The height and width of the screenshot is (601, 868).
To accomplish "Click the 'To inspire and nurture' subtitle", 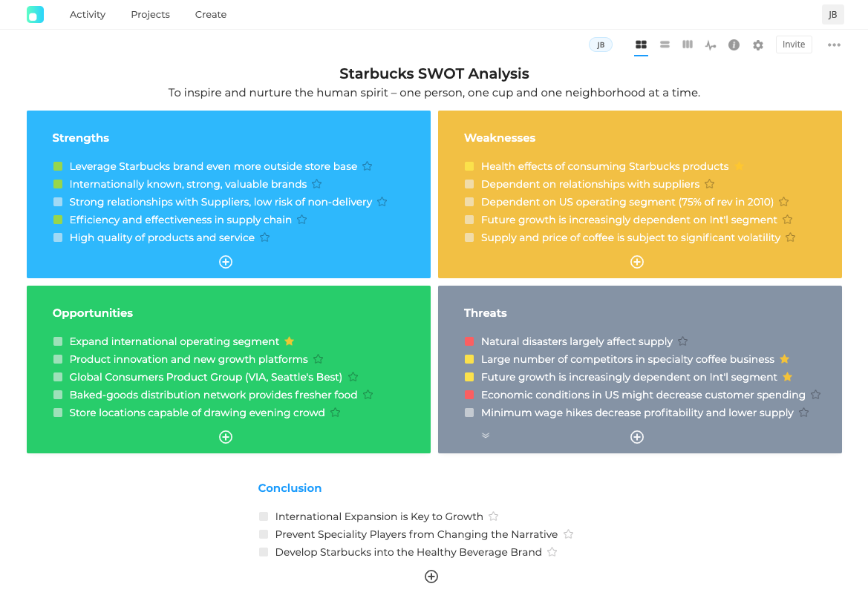I will pos(434,93).
